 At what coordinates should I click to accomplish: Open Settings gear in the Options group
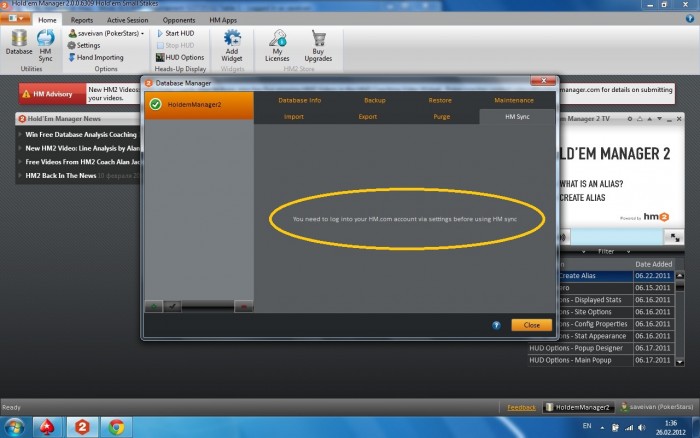tap(84, 45)
